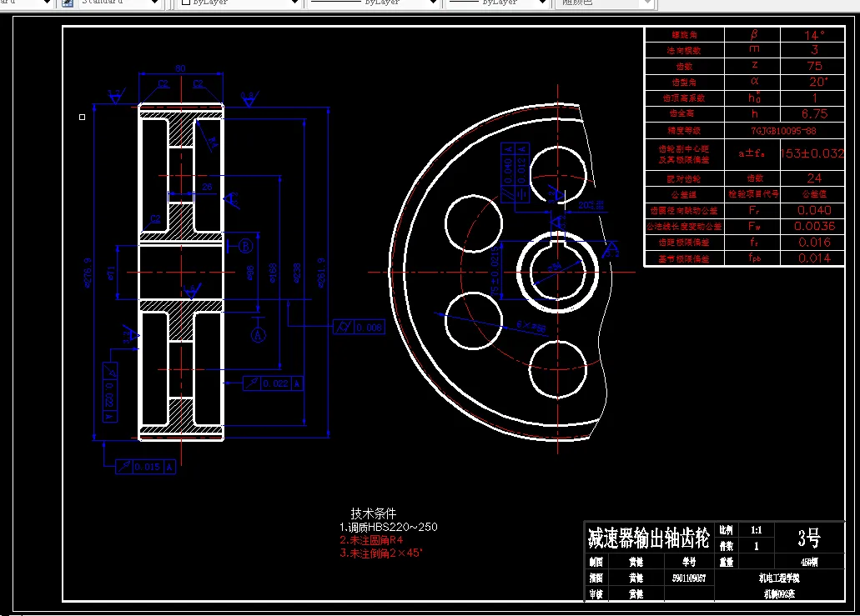Select the 75±0.0215 dimension text
Image resolution: width=860 pixels, height=616 pixels.
click(x=495, y=271)
